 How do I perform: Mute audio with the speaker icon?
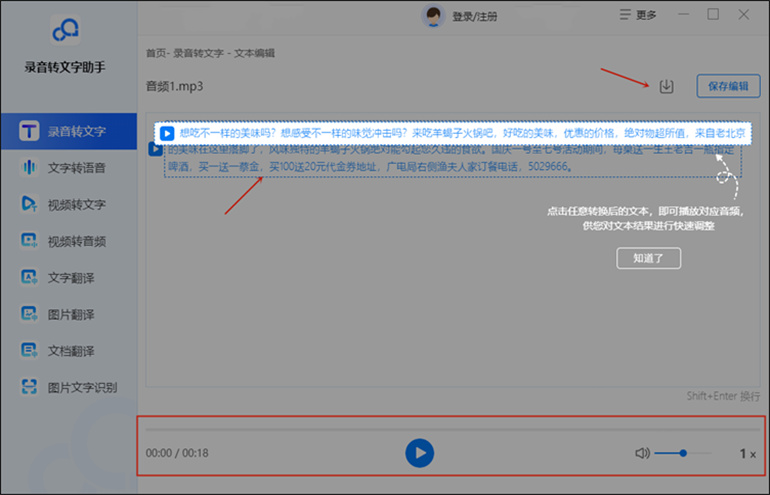tap(642, 453)
